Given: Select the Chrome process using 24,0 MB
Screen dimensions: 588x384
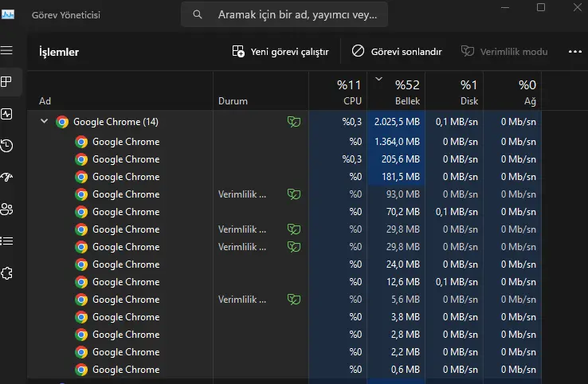Looking at the screenshot, I should (284, 264).
